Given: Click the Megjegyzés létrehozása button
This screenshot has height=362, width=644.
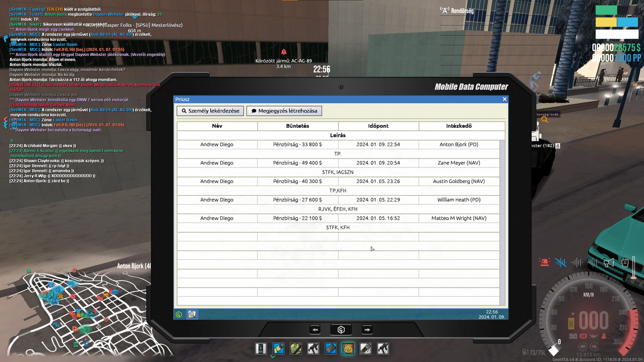Looking at the screenshot, I should coord(284,111).
